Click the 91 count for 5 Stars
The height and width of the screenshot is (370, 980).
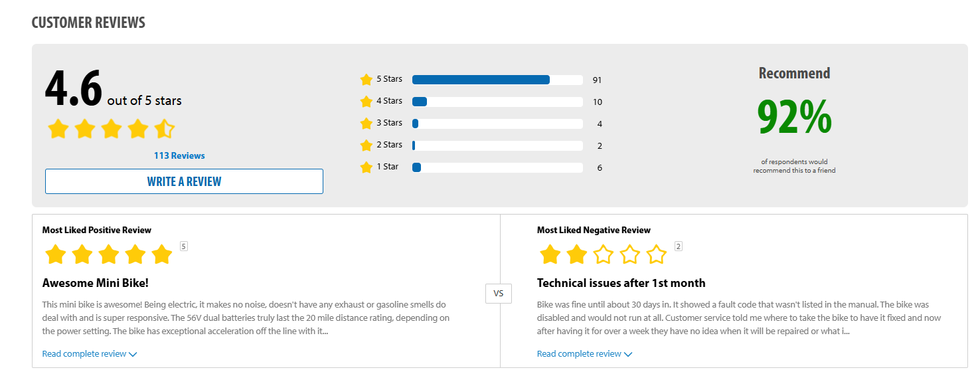(597, 80)
